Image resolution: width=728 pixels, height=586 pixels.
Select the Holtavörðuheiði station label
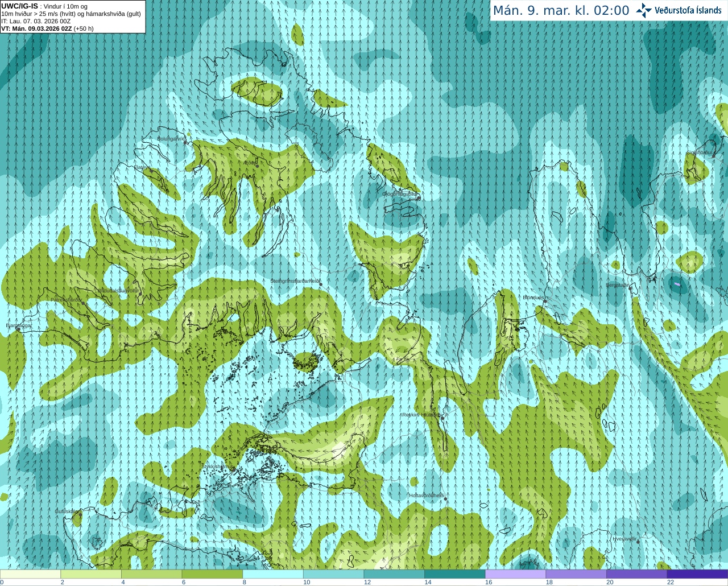[x=426, y=496]
